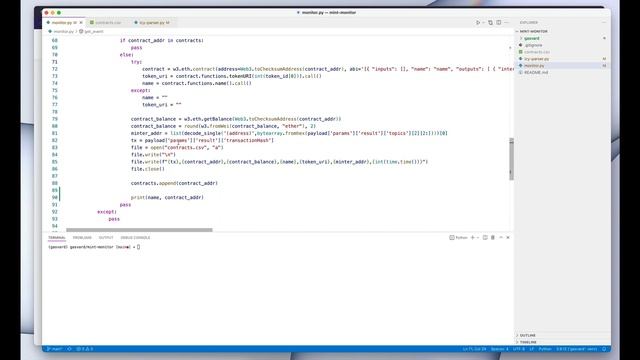Switch to the PROBLEMS panel tab
Viewport: 640px width, 360px height.
tap(82, 238)
